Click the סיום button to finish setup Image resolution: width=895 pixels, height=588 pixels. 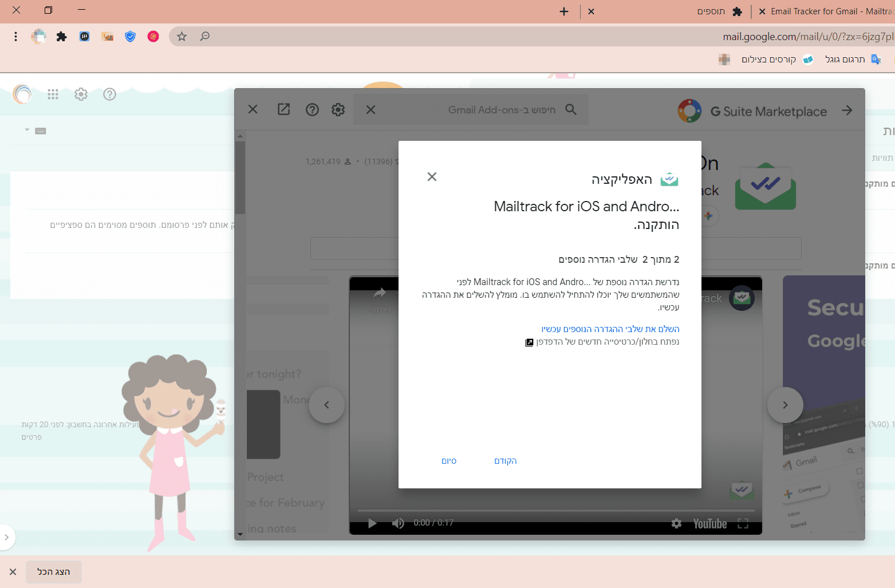pos(449,461)
